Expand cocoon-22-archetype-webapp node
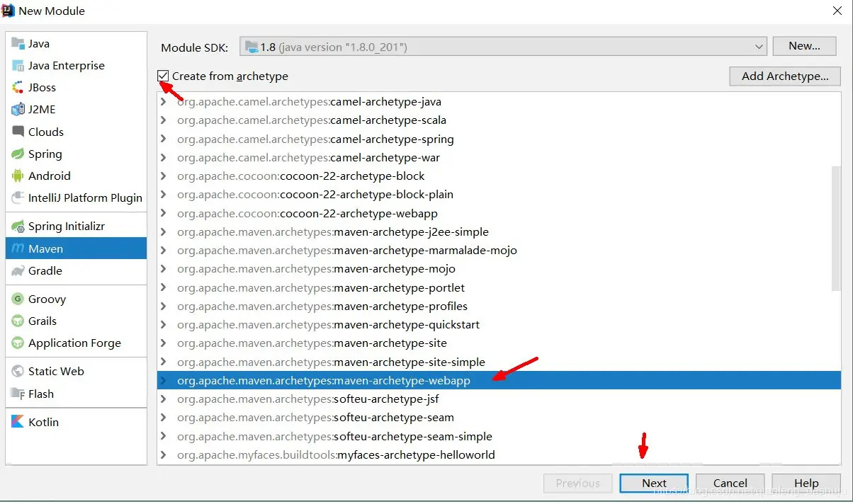This screenshot has height=504, width=853. (164, 213)
